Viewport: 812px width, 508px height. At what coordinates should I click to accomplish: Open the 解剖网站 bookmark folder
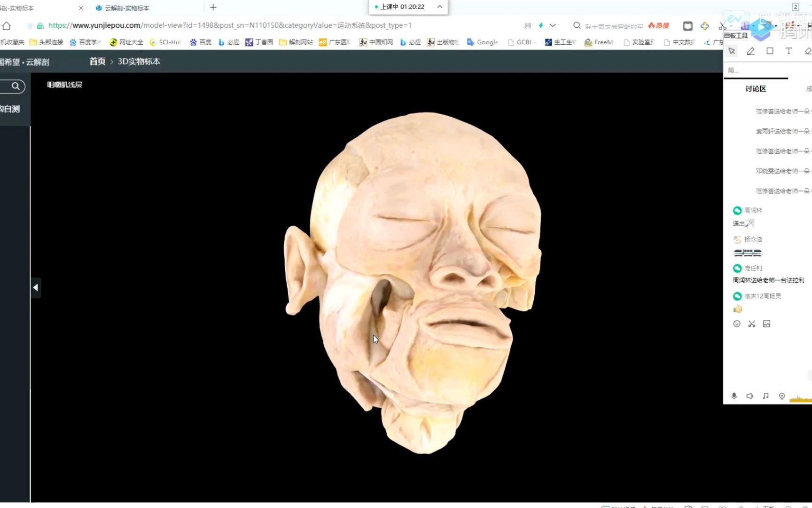point(296,42)
